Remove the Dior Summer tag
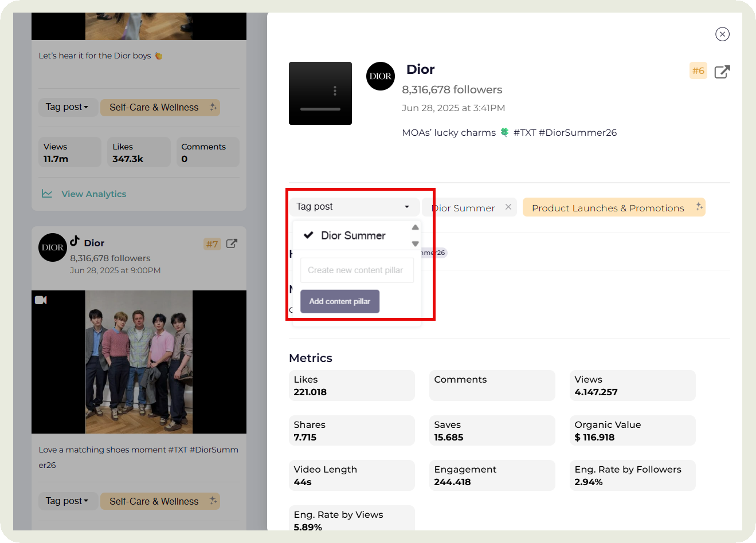This screenshot has width=756, height=543. pos(508,207)
